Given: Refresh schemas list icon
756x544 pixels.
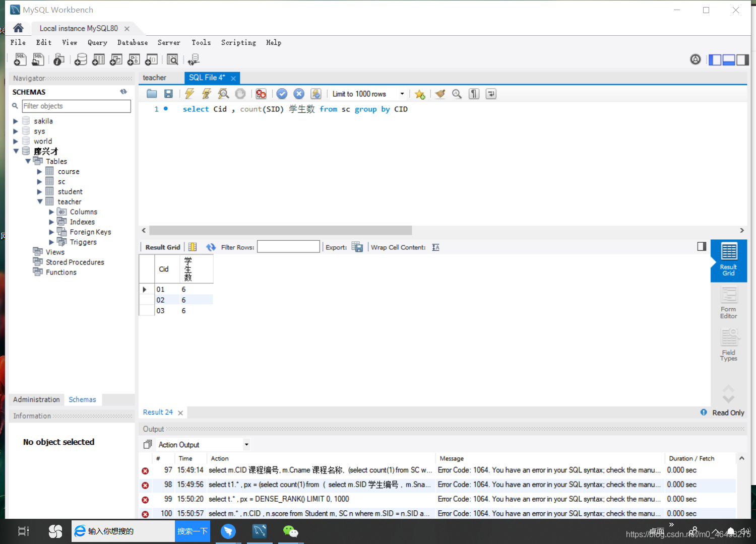Looking at the screenshot, I should point(123,92).
